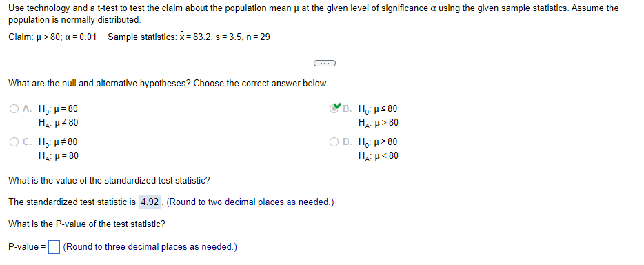Click option B's 'HA: μ > 80' line
644x265 pixels.
click(379, 122)
